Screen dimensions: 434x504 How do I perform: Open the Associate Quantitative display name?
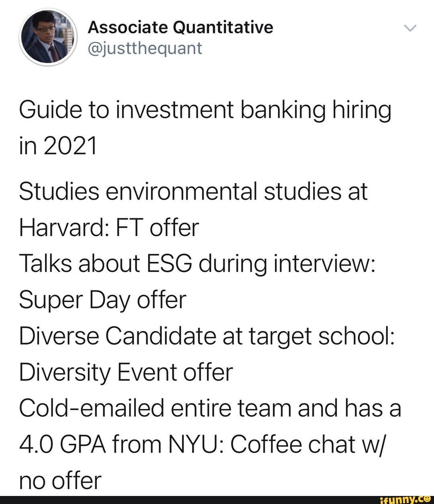pos(180,27)
